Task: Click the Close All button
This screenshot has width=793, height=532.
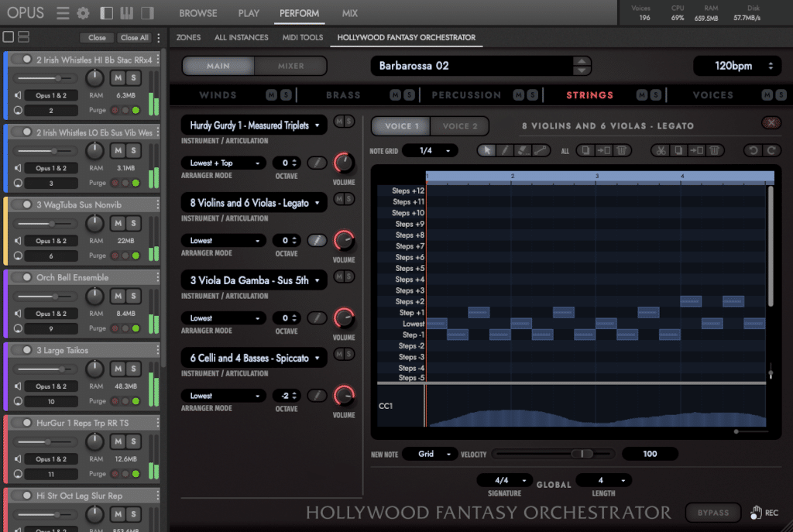Action: pyautogui.click(x=134, y=38)
